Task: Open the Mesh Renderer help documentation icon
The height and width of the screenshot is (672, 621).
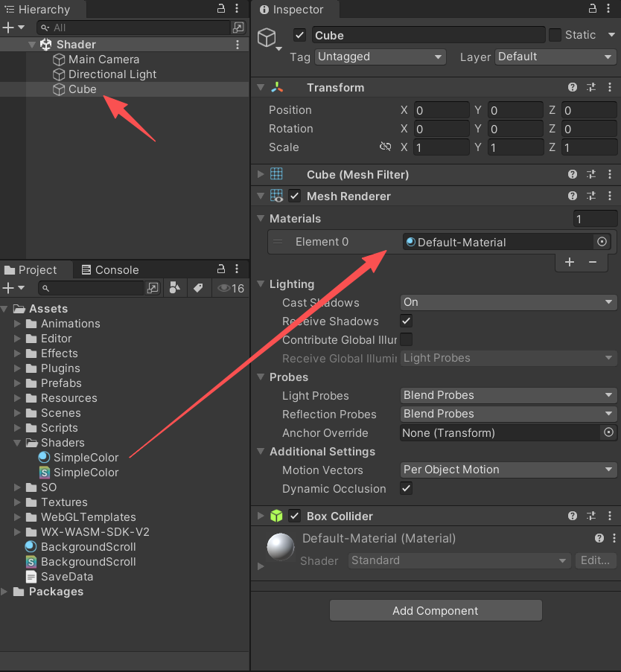Action: click(x=572, y=196)
